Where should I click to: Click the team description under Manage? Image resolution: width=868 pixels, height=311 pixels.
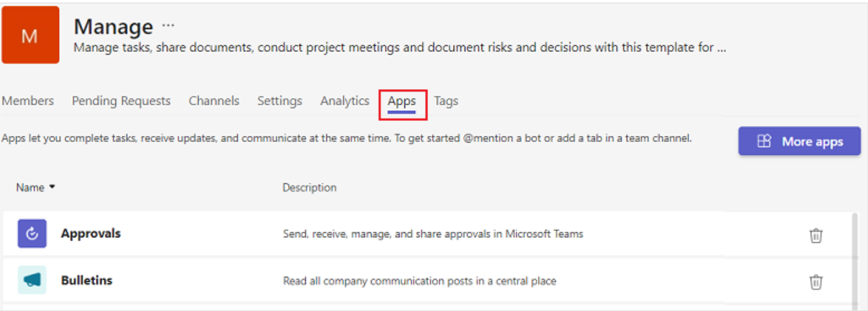coord(400,47)
